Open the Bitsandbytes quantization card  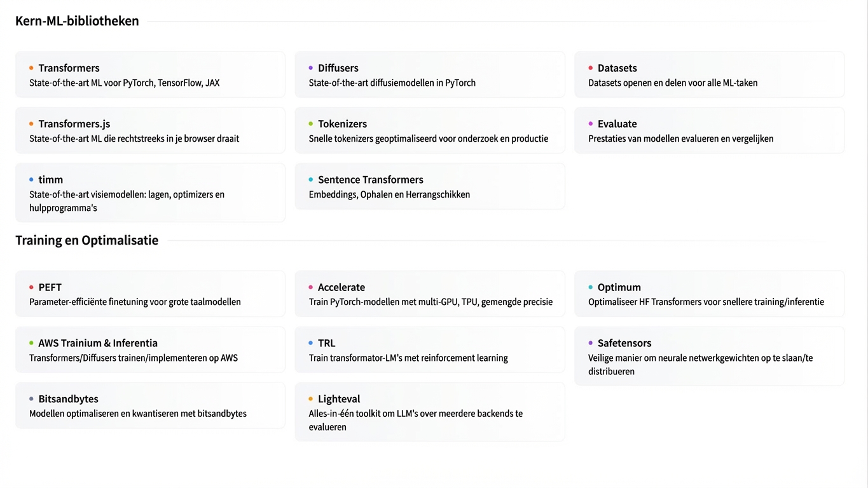(150, 405)
